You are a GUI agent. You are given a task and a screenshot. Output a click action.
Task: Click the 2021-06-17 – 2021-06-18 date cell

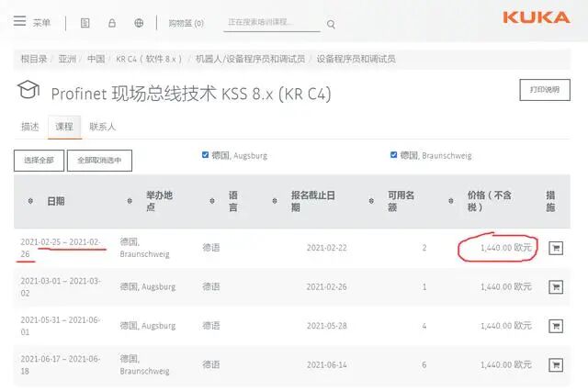click(61, 364)
